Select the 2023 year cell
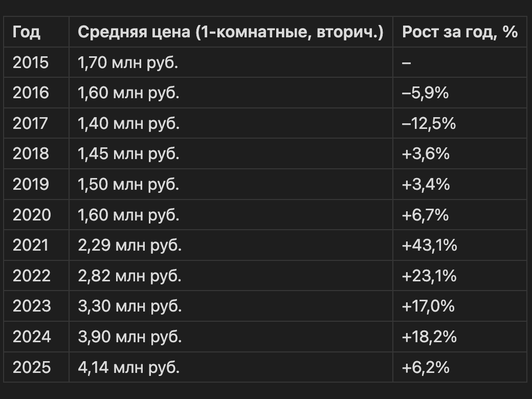 32,306
